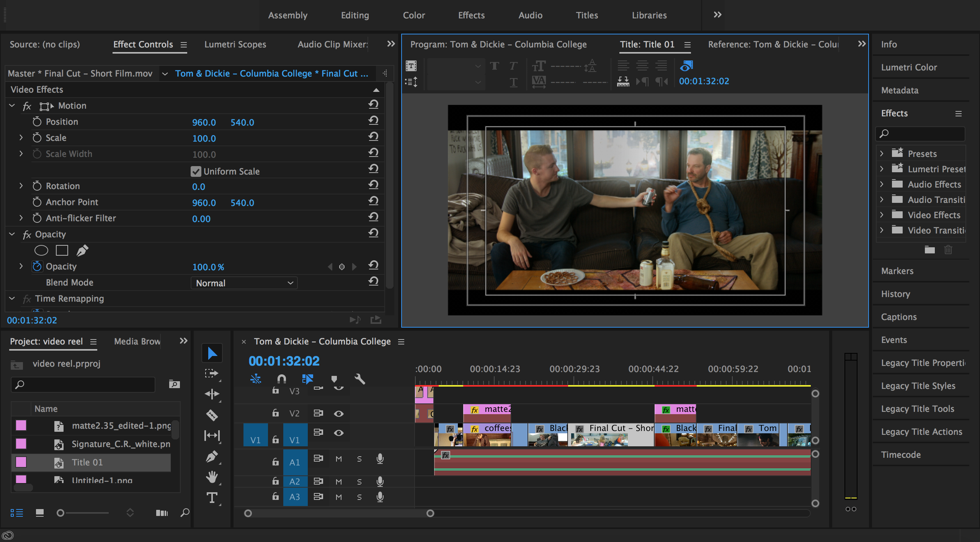Select the Type tool
This screenshot has height=542, width=980.
coord(212,498)
